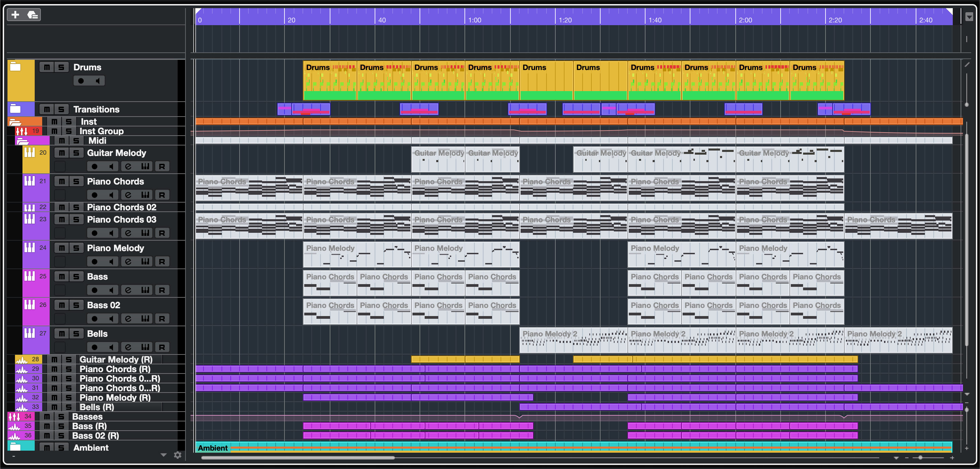Expand the Ambient folder track
The height and width of the screenshot is (469, 980).
tap(15, 446)
